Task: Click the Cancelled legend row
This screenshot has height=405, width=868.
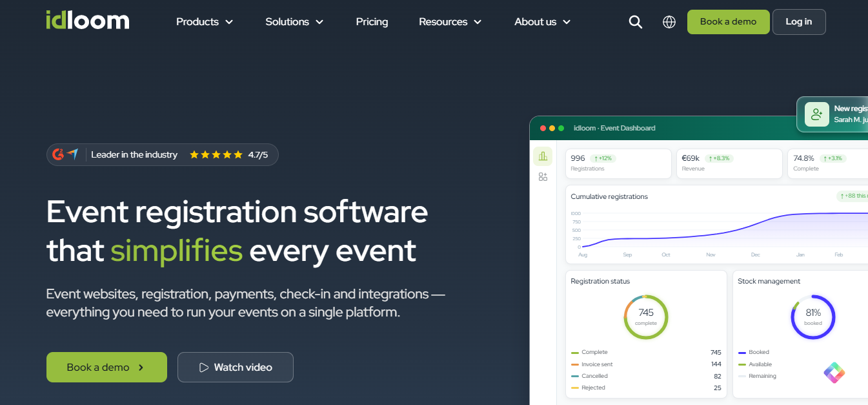Action: pyautogui.click(x=646, y=376)
